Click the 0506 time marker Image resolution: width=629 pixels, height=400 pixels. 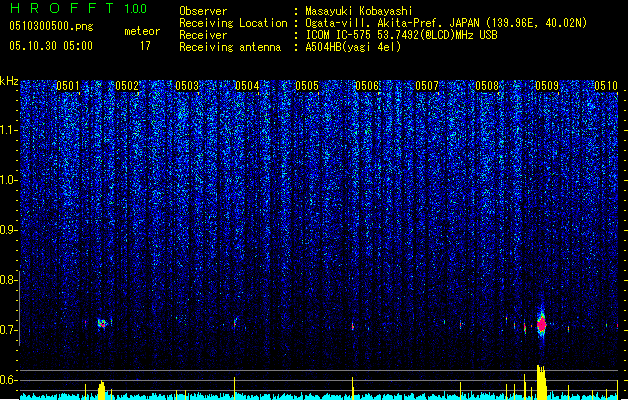point(367,85)
